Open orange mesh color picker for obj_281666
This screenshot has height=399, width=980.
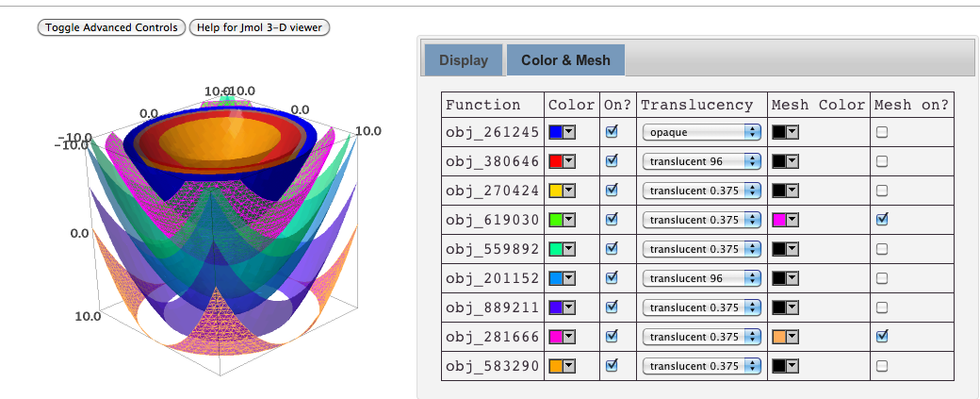coord(785,337)
